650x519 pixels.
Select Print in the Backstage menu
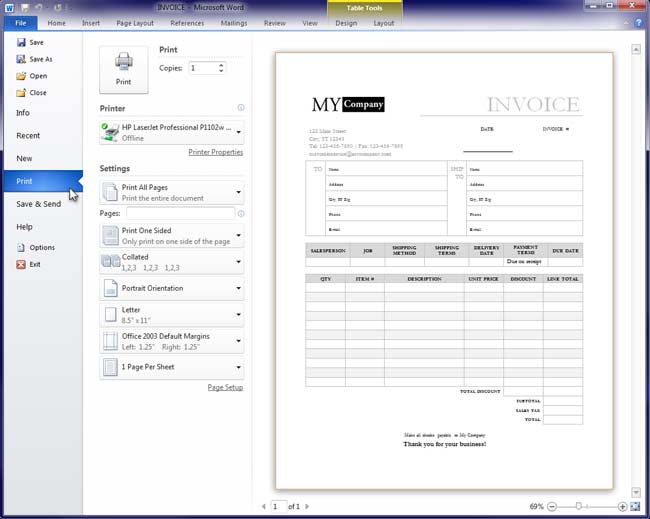[43, 181]
